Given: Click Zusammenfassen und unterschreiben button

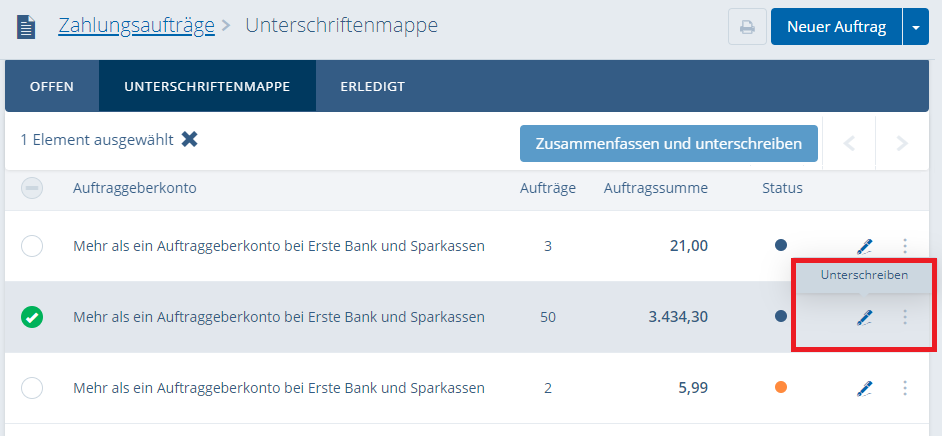Looking at the screenshot, I should [668, 143].
